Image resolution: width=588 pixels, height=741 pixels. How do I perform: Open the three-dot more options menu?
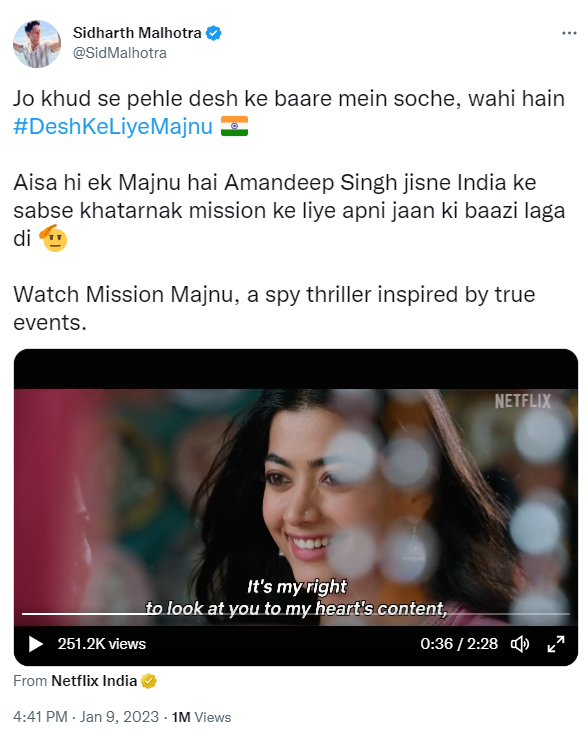[569, 33]
